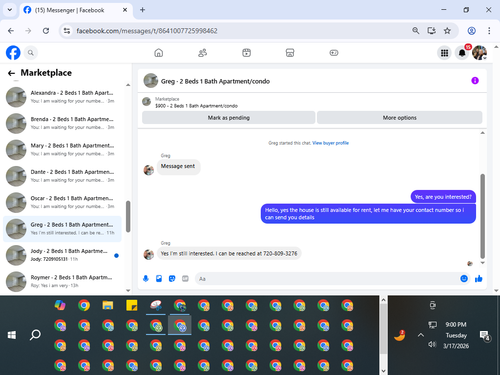Open the account profile picture menu

[x=479, y=53]
